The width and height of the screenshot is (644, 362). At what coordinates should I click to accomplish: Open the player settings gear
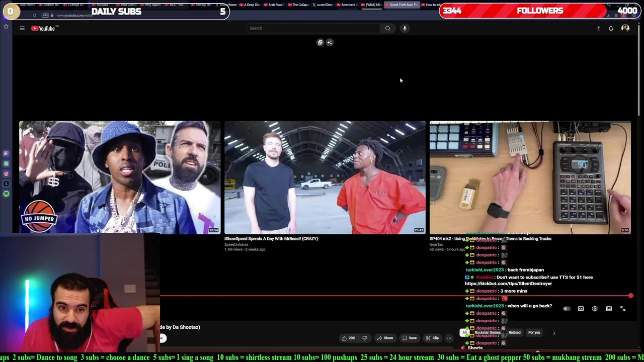click(x=595, y=309)
